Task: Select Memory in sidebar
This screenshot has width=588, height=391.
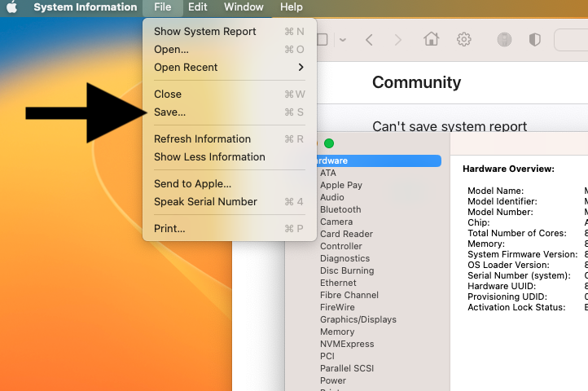Action: point(337,332)
